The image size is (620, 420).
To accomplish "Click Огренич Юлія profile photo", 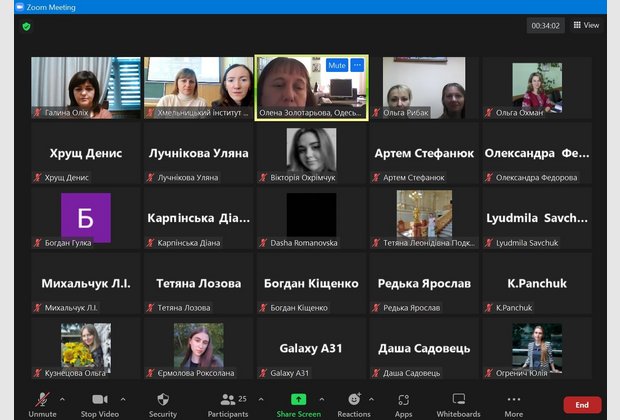I will tap(537, 346).
